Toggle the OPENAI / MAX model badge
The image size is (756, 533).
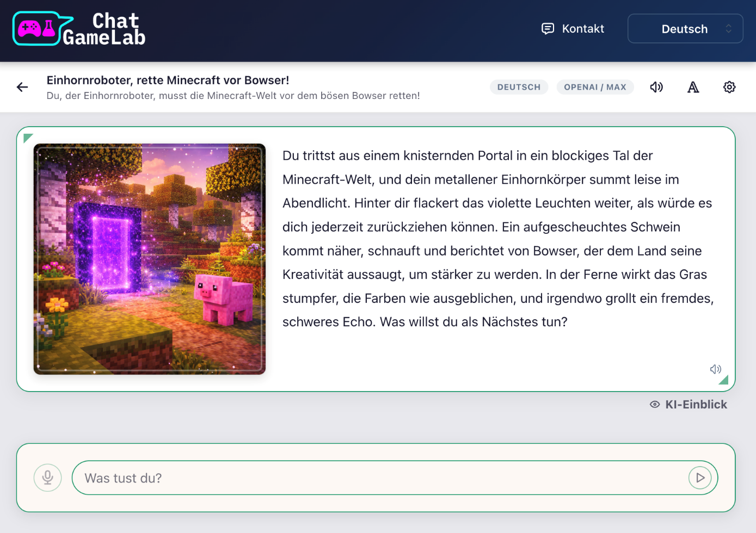[x=595, y=87]
